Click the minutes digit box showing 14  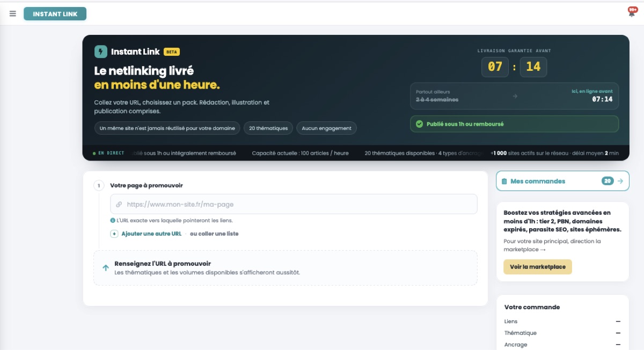pyautogui.click(x=533, y=67)
